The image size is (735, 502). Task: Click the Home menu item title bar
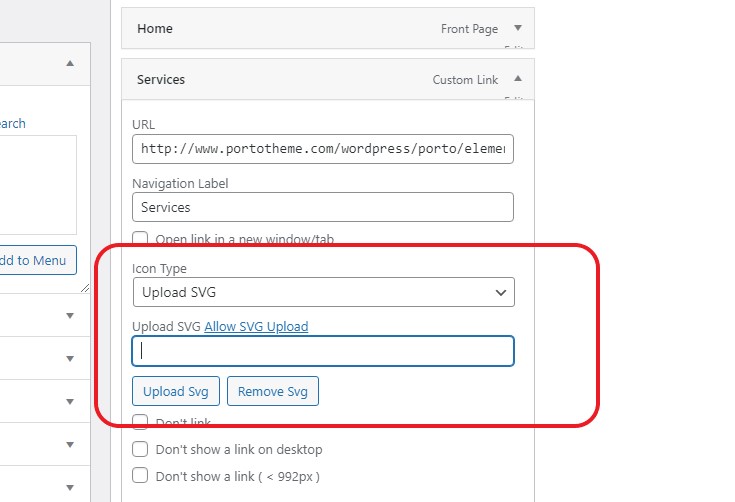[x=328, y=28]
